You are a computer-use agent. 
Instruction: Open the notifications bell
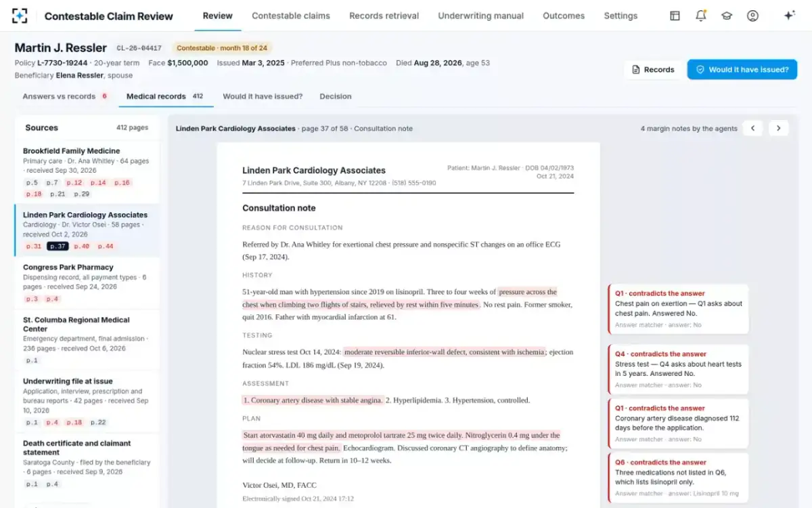coord(701,16)
